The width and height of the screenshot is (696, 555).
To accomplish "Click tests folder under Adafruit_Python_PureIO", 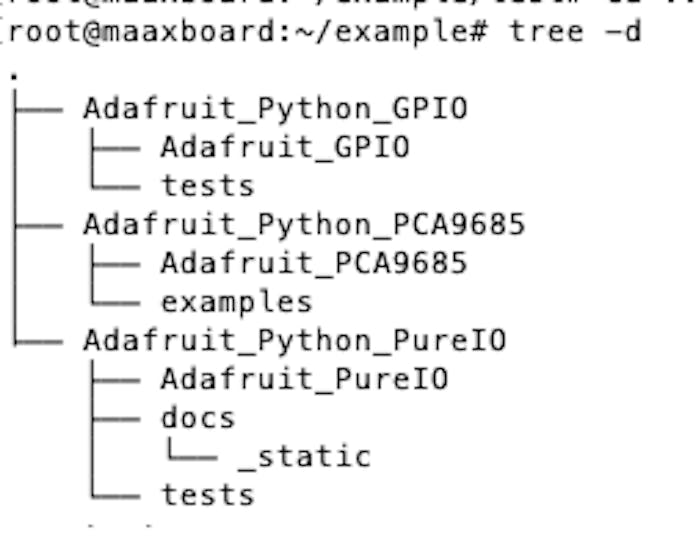I will pos(207,495).
